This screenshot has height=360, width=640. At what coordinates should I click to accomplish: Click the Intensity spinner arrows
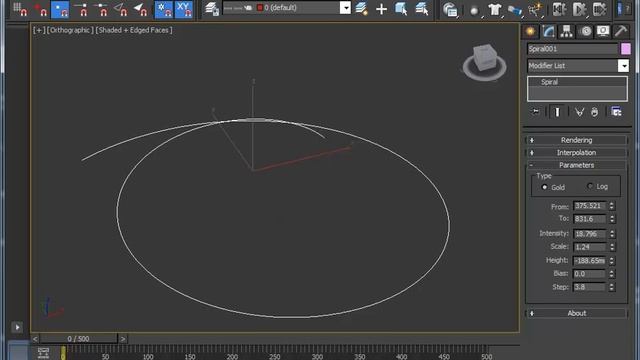612,233
